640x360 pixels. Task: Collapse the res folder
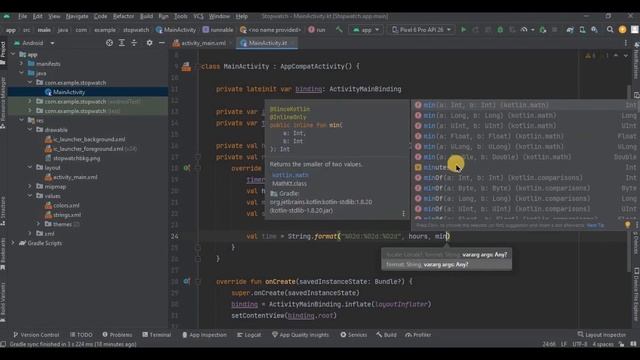[x=22, y=120]
